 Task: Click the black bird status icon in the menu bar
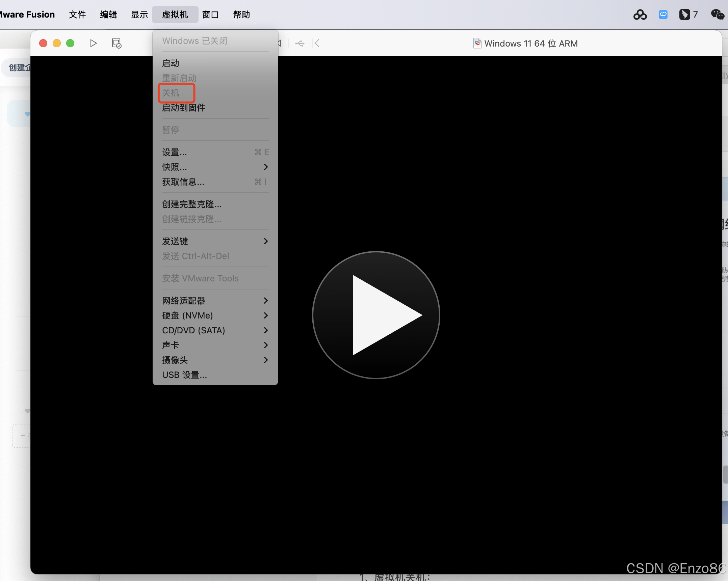click(684, 15)
